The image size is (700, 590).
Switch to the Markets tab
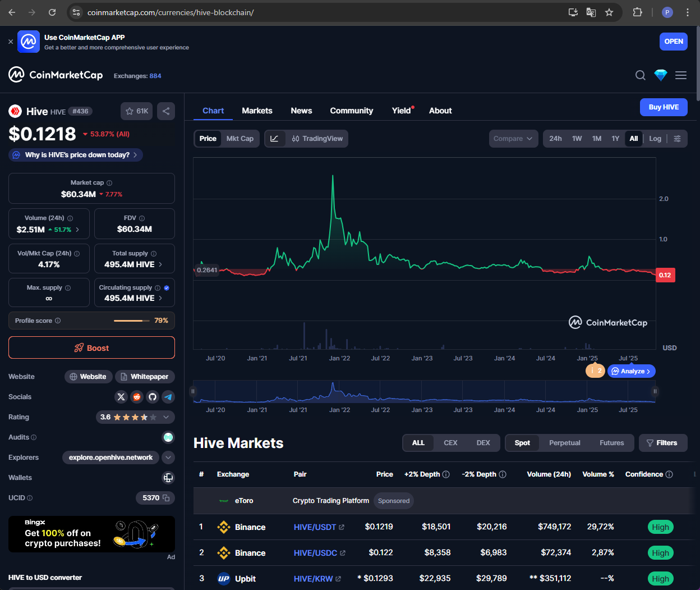coord(257,111)
